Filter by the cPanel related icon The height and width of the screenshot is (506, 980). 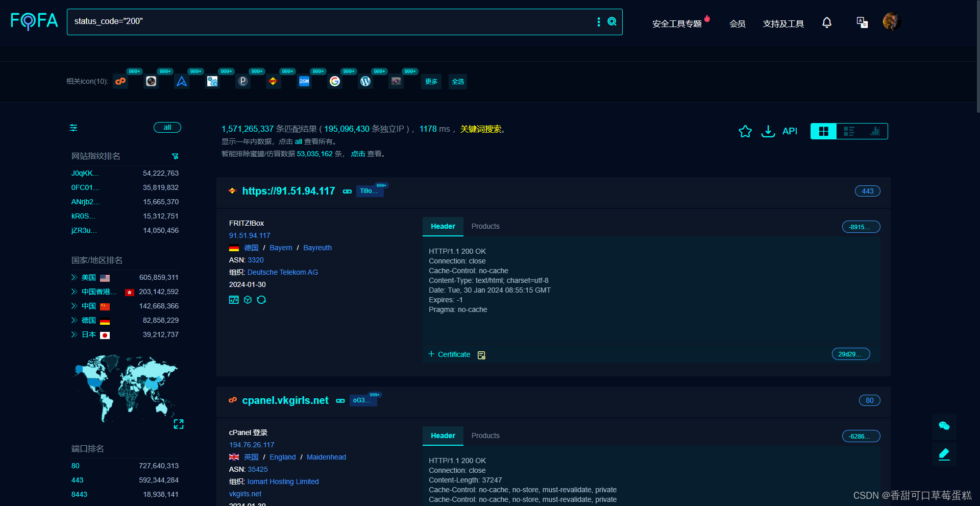click(120, 81)
